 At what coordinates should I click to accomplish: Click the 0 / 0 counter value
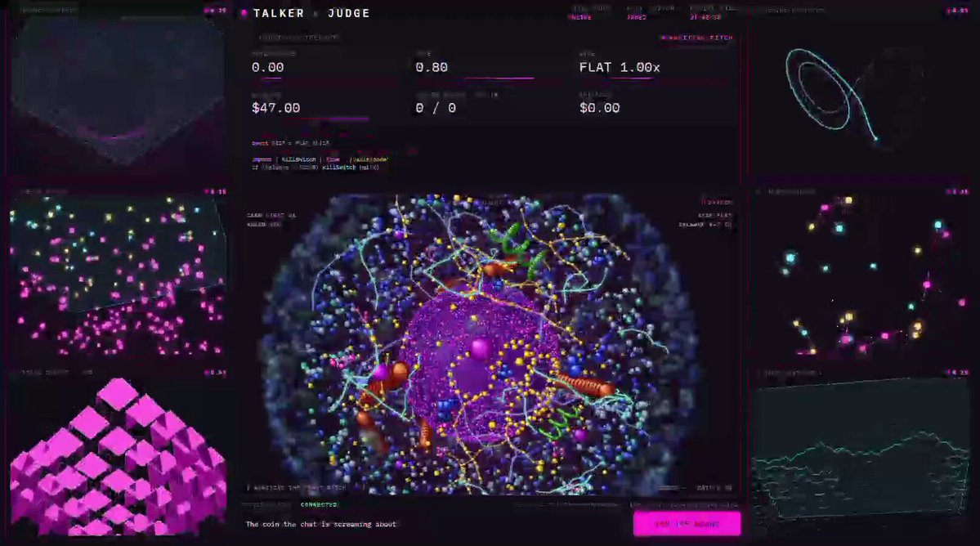coord(436,108)
